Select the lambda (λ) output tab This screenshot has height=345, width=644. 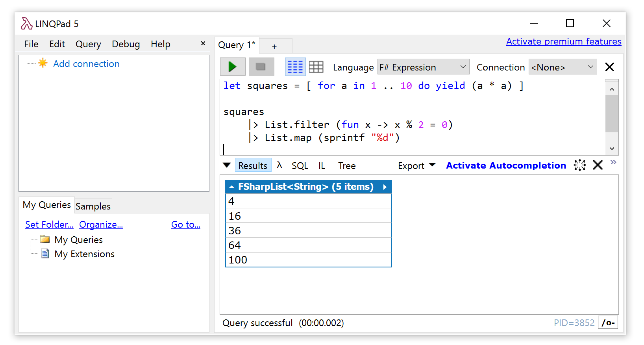279,165
